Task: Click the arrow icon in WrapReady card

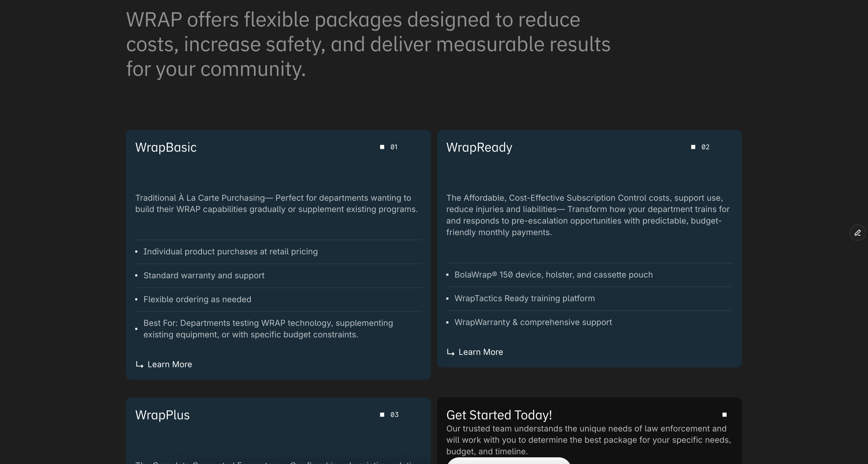Action: [450, 352]
